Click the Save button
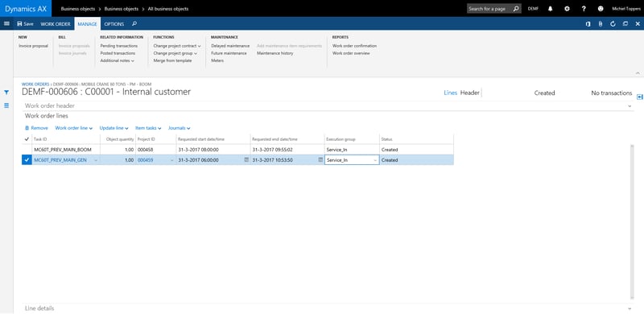The width and height of the screenshot is (644, 314). point(25,24)
